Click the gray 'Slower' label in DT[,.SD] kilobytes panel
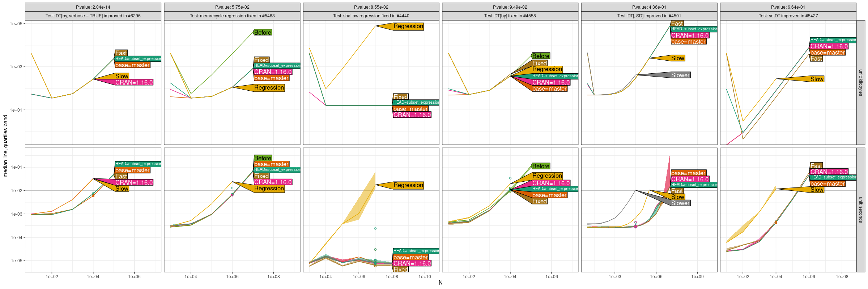Screen dimensions: 868x289 680,75
